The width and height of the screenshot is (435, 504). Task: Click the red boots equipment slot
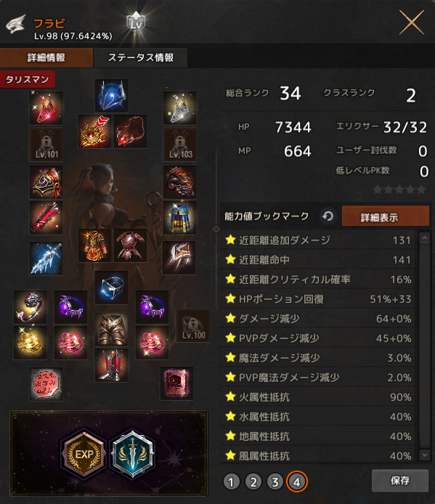[x=111, y=365]
